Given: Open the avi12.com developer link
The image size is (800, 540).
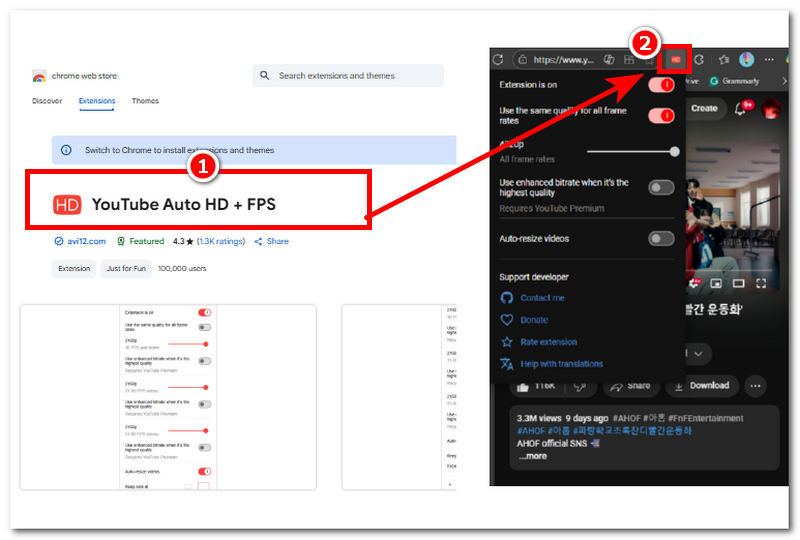Looking at the screenshot, I should (86, 241).
